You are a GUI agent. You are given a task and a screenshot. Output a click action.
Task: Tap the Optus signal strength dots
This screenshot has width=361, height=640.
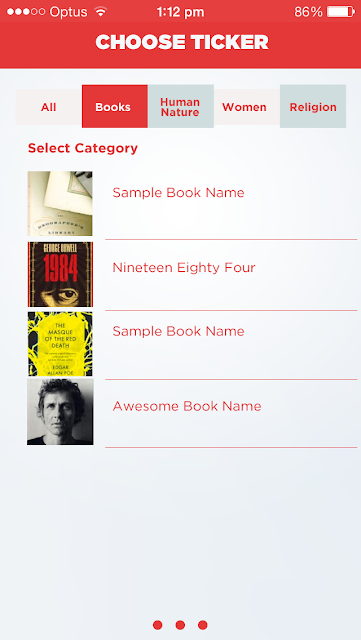pos(26,11)
